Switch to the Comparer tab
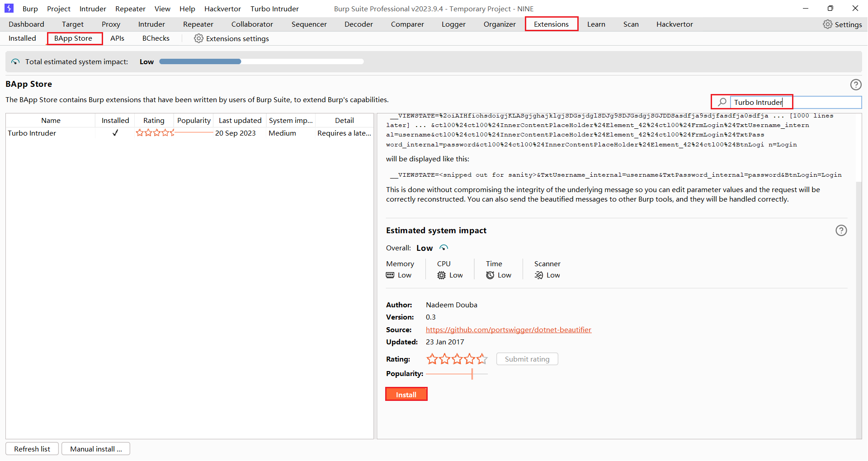This screenshot has width=868, height=461. point(407,24)
